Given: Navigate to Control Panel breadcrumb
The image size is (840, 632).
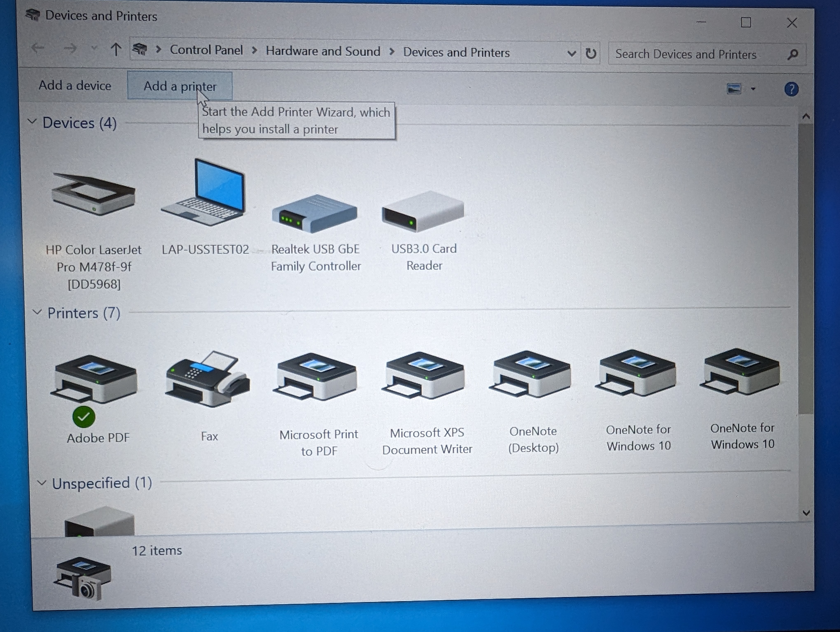Looking at the screenshot, I should (x=206, y=50).
